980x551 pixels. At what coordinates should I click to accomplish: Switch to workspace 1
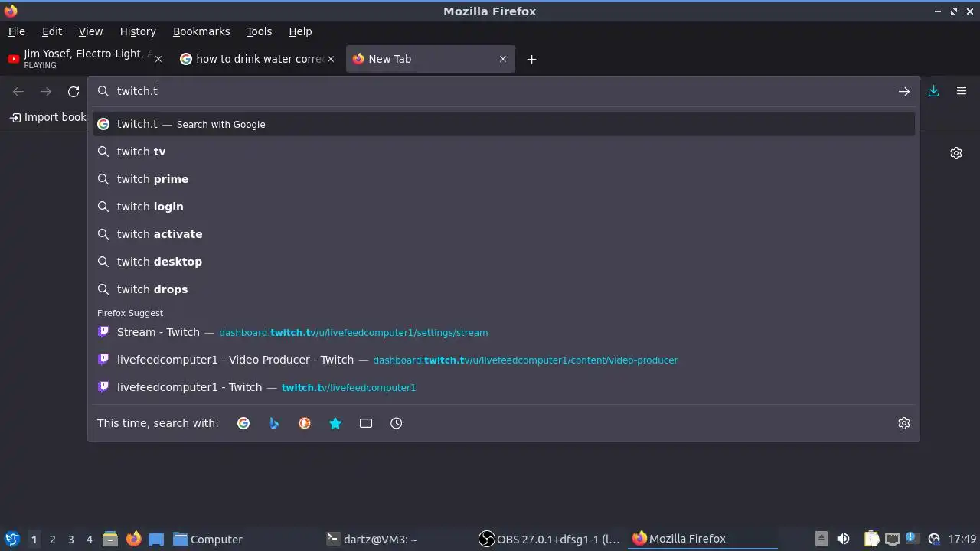(x=34, y=540)
